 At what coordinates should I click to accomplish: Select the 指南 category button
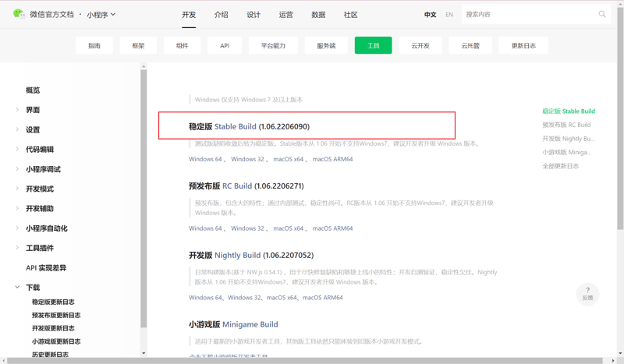[x=94, y=45]
